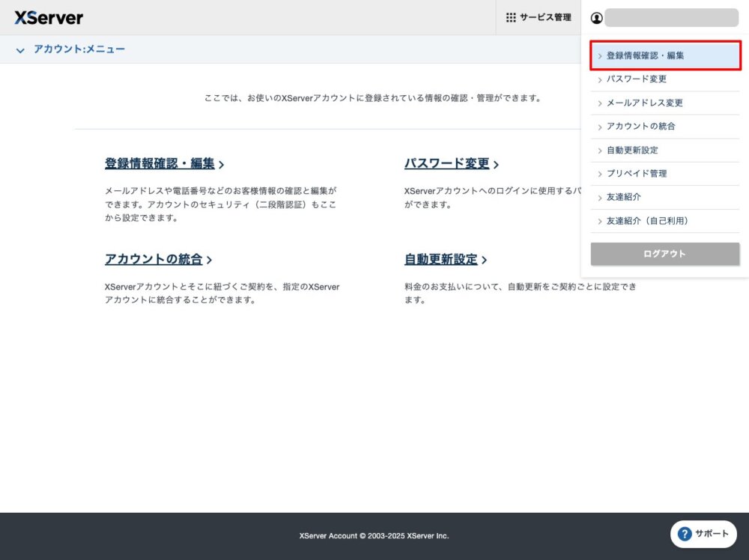Image resolution: width=749 pixels, height=560 pixels.
Task: Click the XServer logo
Action: tap(49, 17)
